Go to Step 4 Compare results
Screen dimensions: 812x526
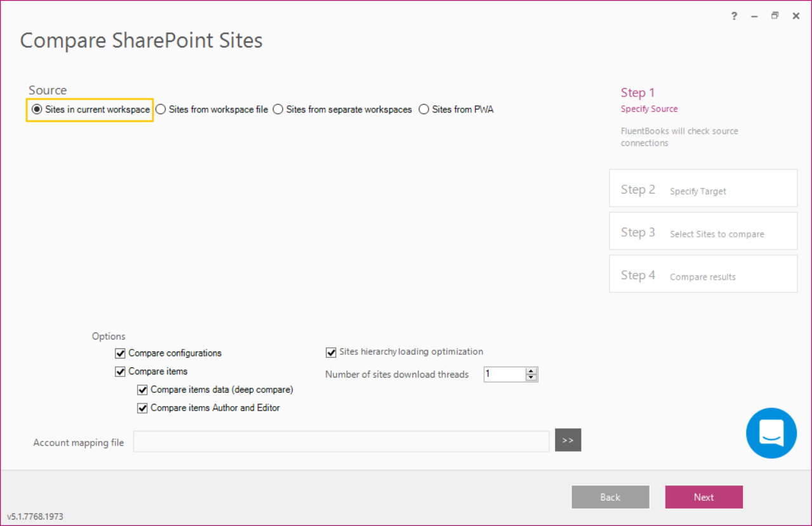[x=703, y=274]
